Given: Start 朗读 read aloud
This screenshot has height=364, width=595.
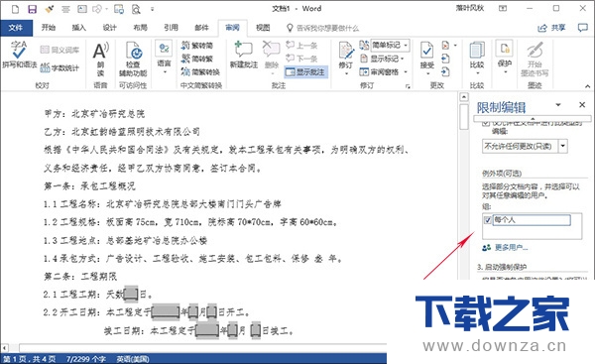Looking at the screenshot, I should coord(100,59).
